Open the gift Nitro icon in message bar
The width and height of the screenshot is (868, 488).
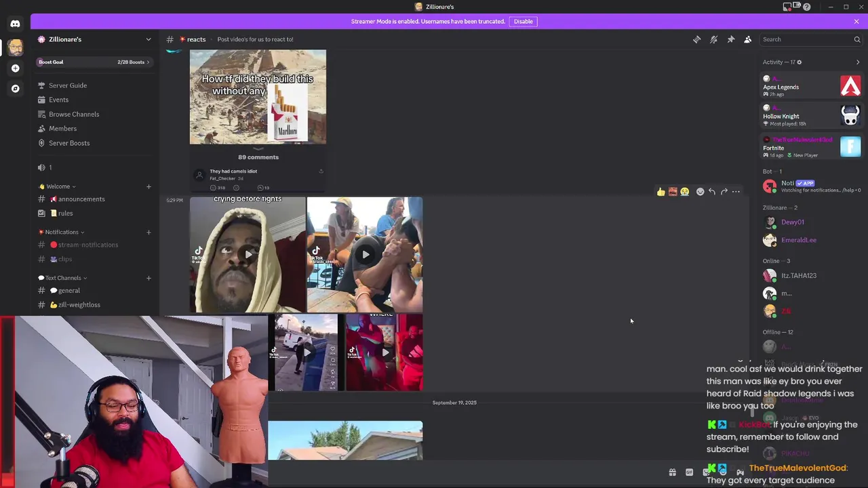click(672, 472)
